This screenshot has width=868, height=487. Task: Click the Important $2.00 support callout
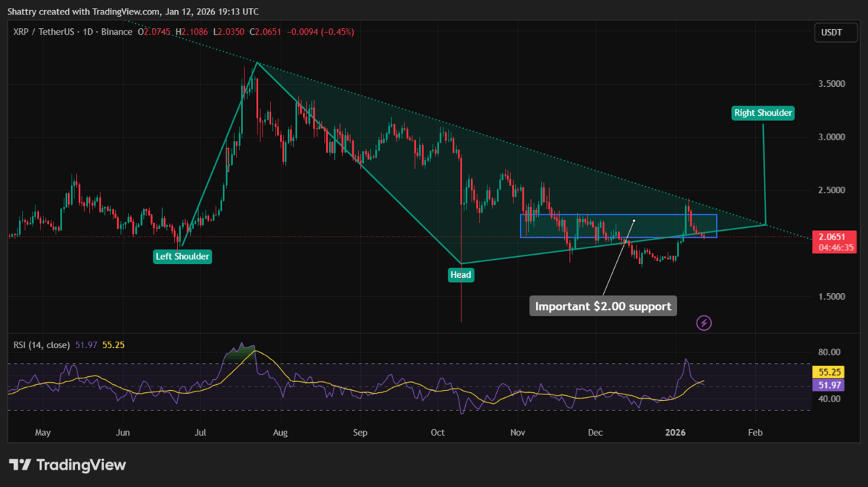(603, 305)
